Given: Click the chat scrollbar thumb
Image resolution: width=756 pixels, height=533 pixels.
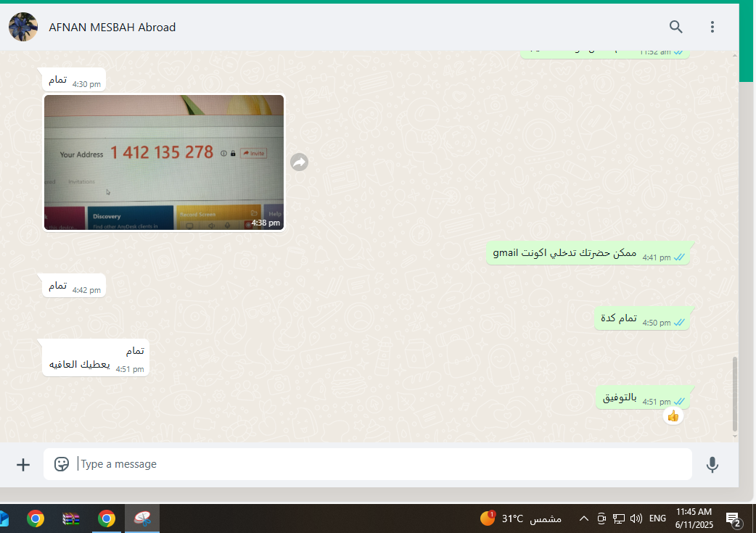Looking at the screenshot, I should tap(735, 394).
